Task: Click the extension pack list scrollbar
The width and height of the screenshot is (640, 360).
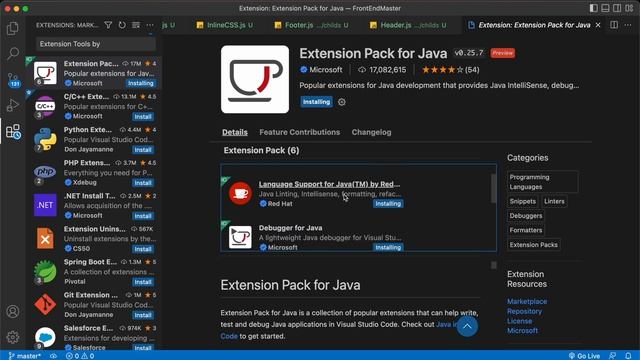Action: tap(493, 188)
